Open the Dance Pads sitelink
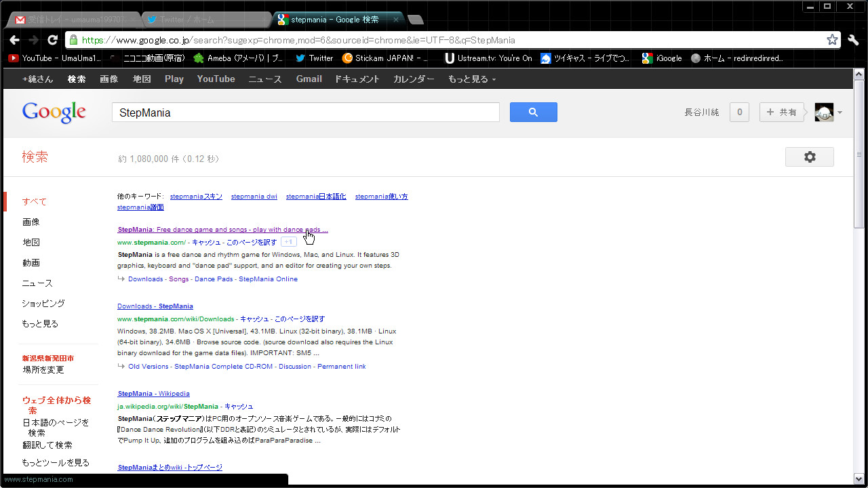868x488 pixels. (212, 279)
